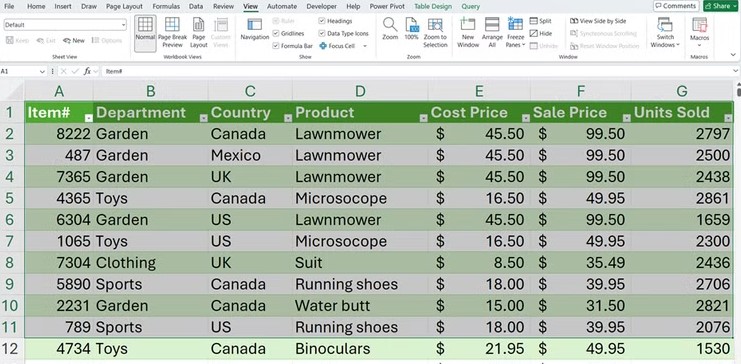Open the File tab

[9, 7]
